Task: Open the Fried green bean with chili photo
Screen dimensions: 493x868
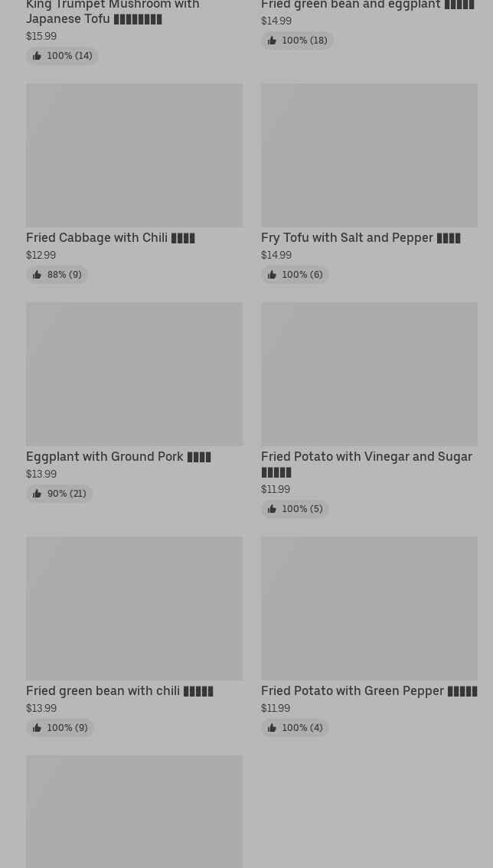Action: coord(134,608)
